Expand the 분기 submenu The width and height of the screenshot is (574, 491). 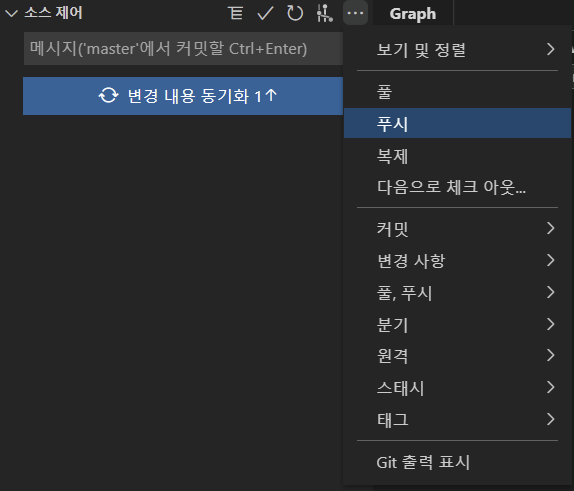[x=457, y=325]
